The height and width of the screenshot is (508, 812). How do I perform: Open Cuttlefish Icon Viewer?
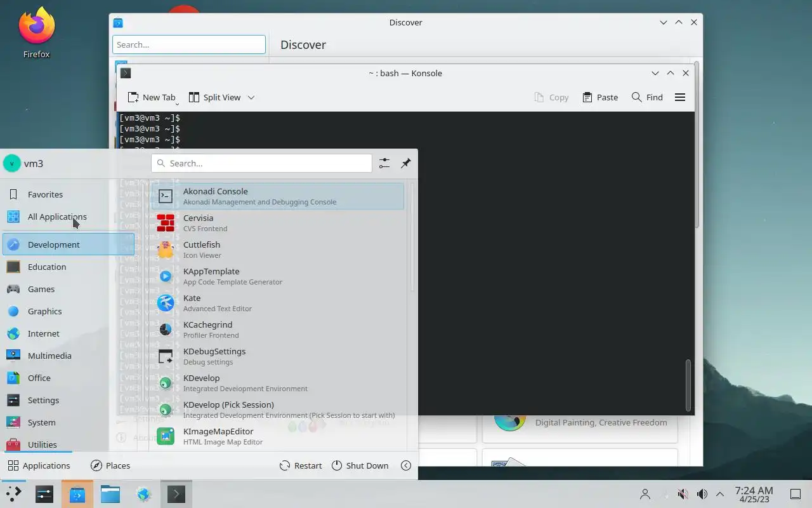click(x=278, y=250)
